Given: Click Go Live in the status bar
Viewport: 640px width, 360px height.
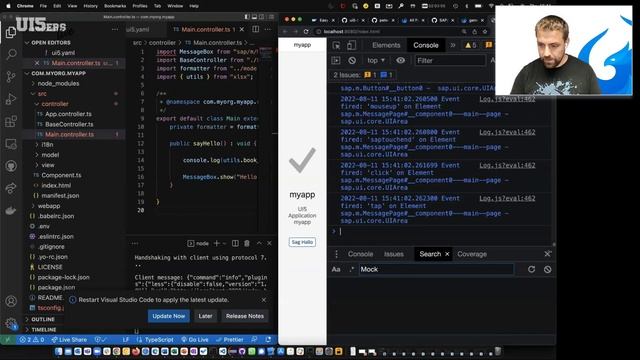Looking at the screenshot, I should [x=195, y=340].
